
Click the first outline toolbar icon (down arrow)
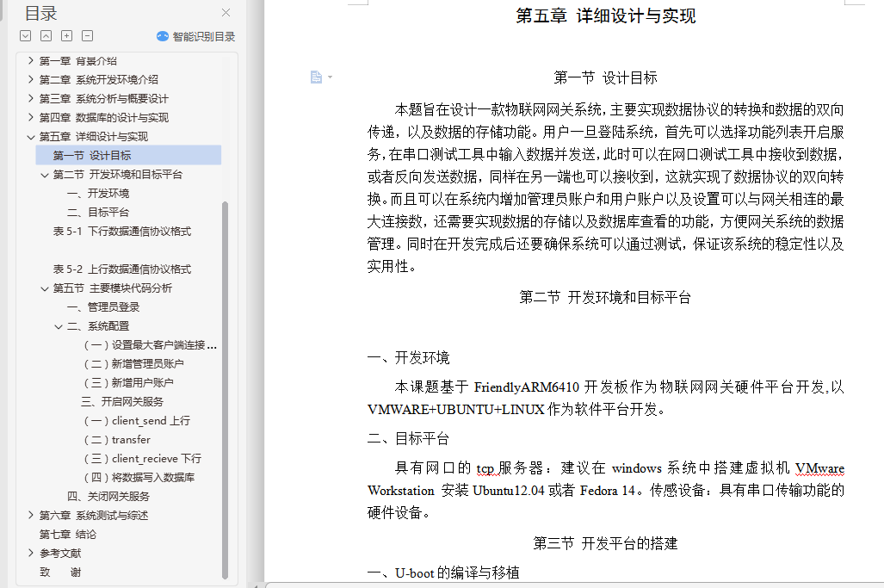coord(25,36)
